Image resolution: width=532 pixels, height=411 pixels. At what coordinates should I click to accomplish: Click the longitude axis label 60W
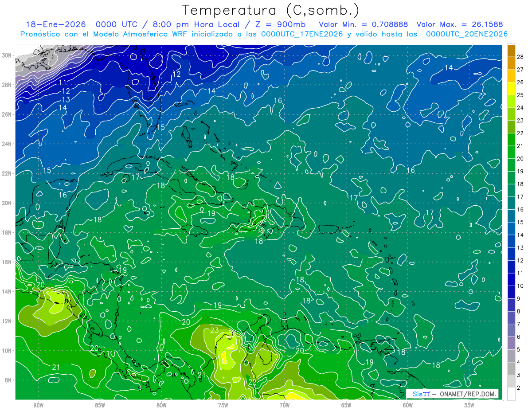[408, 405]
